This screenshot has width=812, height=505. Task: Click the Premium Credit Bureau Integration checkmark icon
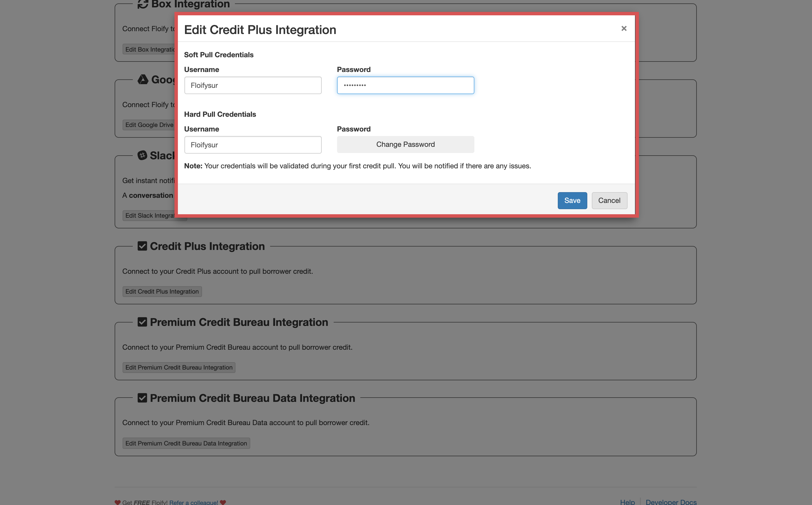pyautogui.click(x=142, y=322)
